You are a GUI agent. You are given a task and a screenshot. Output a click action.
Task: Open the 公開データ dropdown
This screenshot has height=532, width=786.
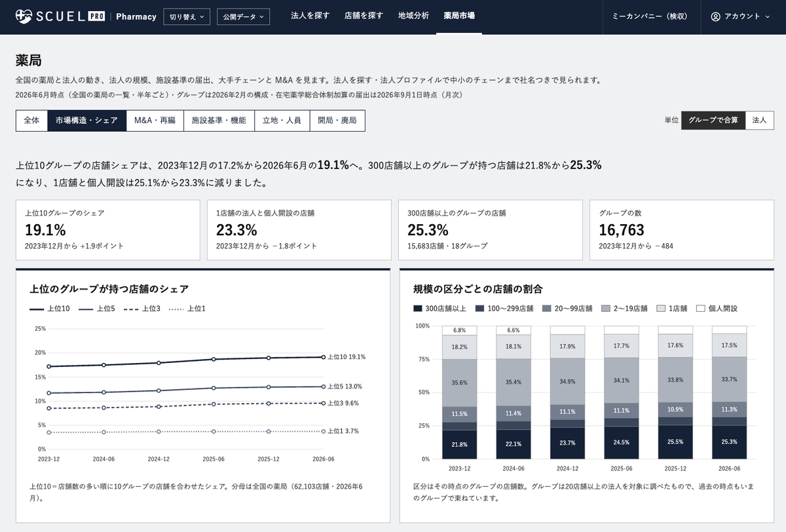point(243,16)
